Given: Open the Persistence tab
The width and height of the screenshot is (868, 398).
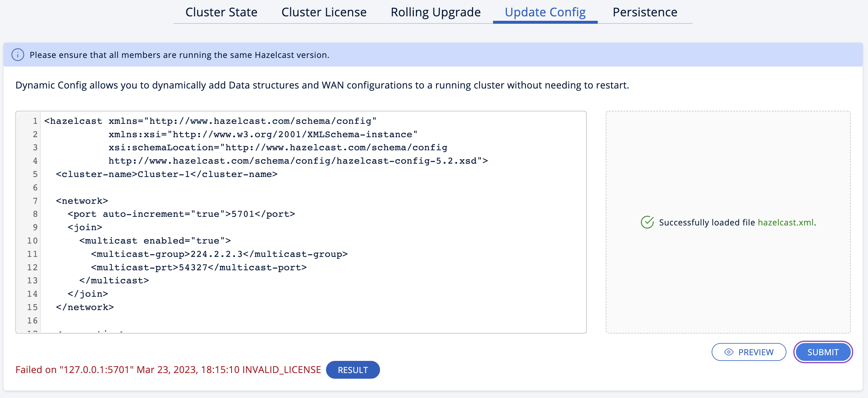Looking at the screenshot, I should 644,12.
